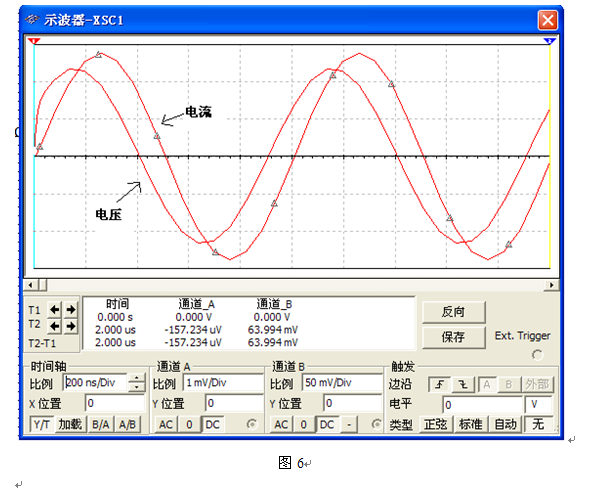Click the blue T2 cursor marker

pos(549,41)
